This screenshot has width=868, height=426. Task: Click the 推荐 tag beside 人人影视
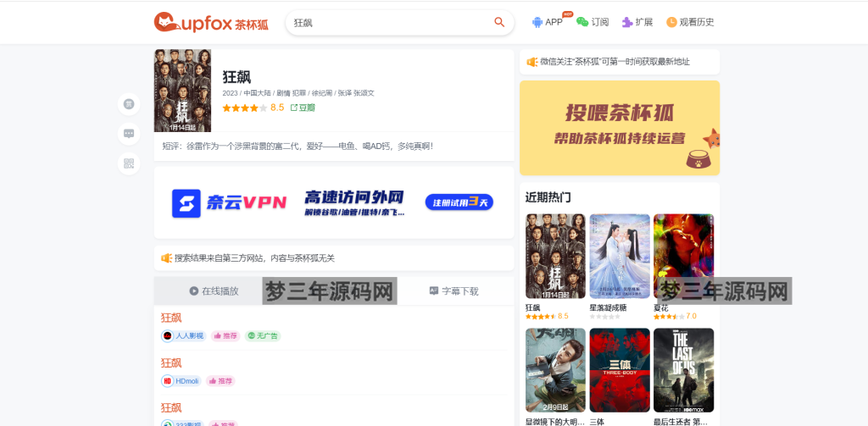(x=225, y=336)
